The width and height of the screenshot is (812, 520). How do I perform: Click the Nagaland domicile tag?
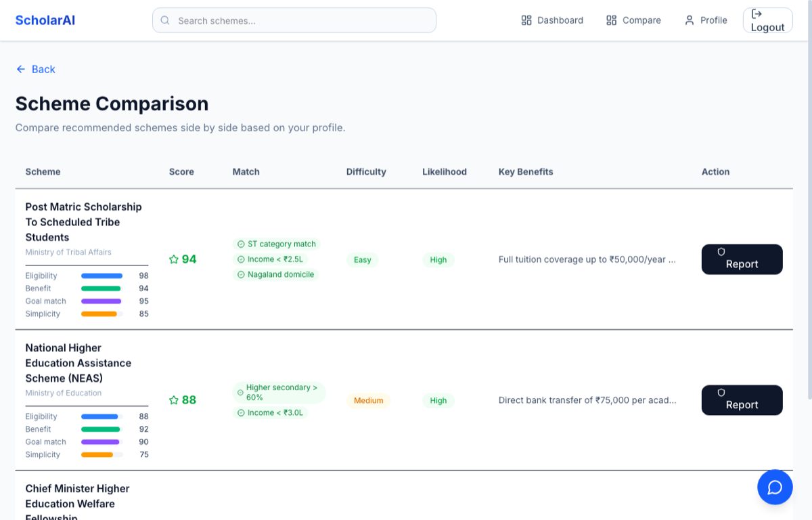tap(275, 275)
